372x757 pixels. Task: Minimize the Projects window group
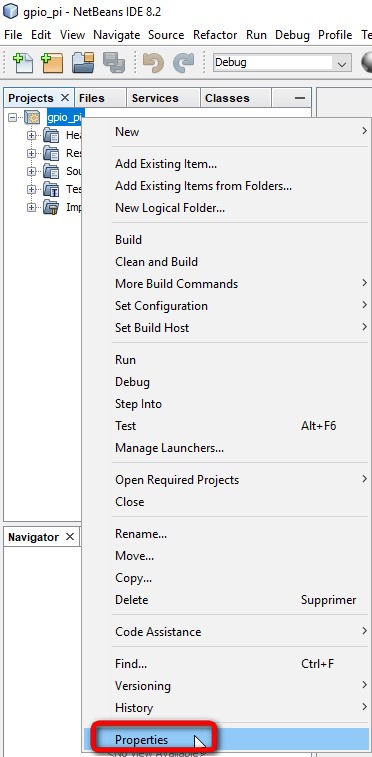click(300, 98)
